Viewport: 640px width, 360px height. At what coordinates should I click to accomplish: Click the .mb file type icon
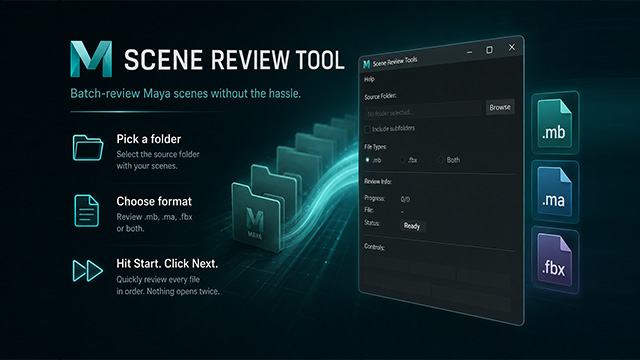tap(555, 123)
